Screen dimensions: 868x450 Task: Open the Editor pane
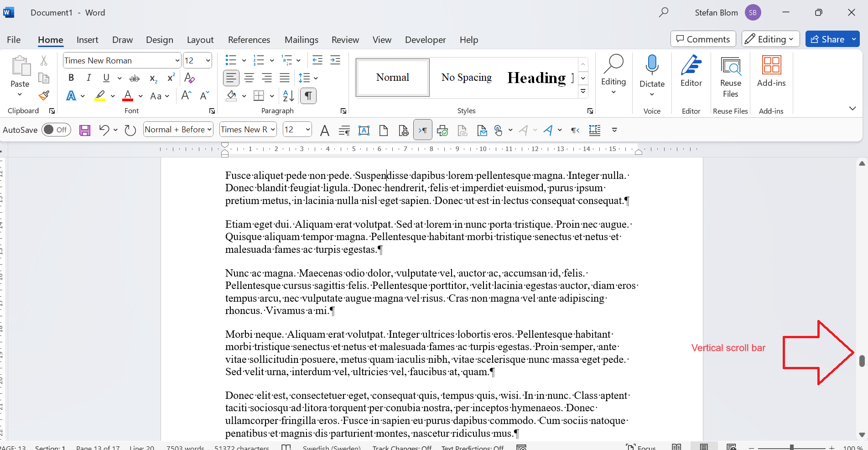click(x=691, y=73)
